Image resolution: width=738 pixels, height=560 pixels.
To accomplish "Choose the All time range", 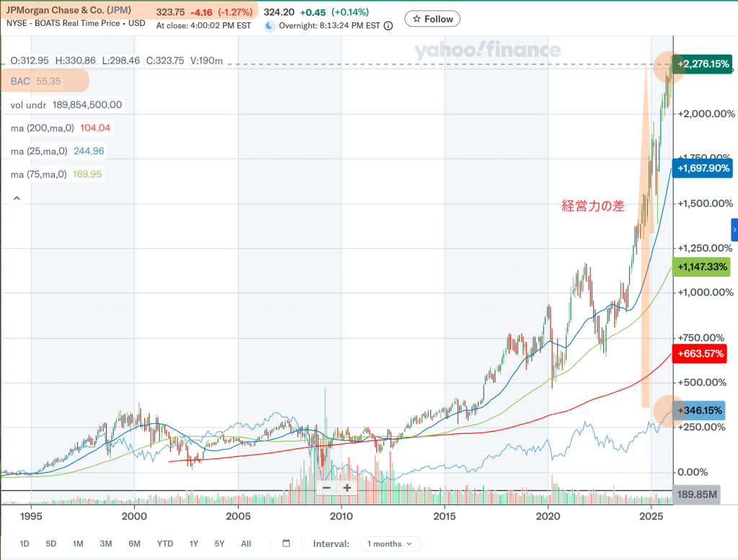I will tap(246, 543).
